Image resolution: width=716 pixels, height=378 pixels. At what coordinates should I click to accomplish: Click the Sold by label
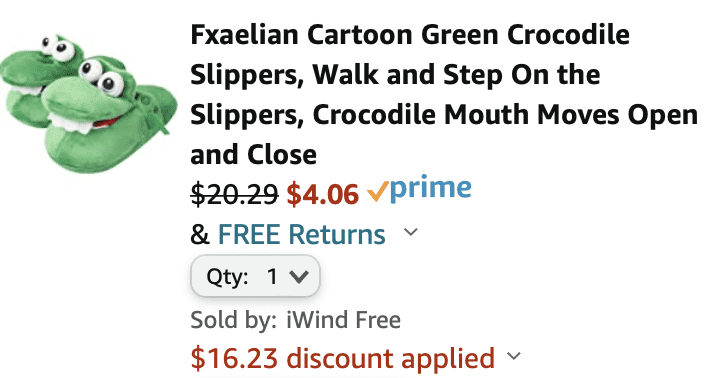(233, 320)
